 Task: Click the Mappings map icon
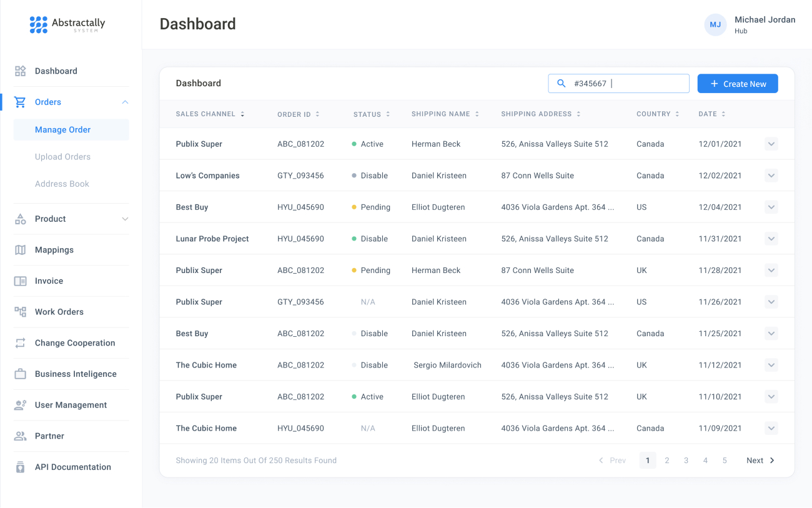pos(21,250)
